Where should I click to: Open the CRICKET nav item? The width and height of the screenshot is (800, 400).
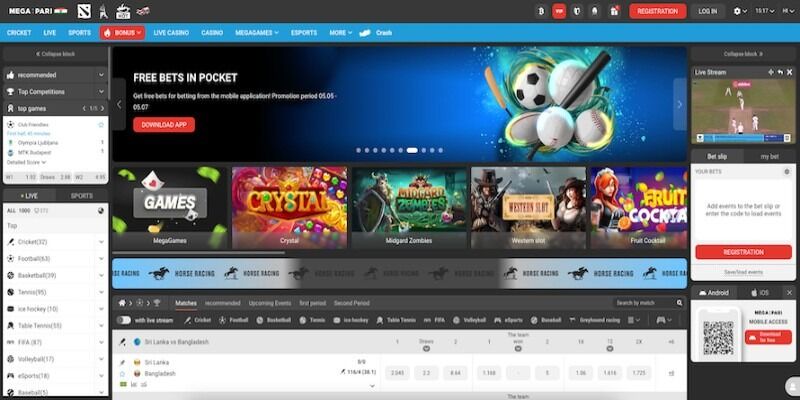click(19, 33)
